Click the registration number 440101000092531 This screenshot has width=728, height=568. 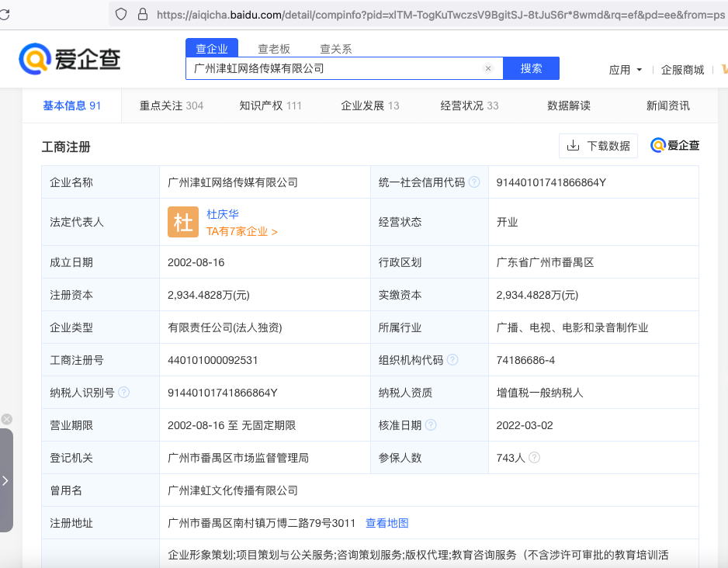(x=213, y=360)
